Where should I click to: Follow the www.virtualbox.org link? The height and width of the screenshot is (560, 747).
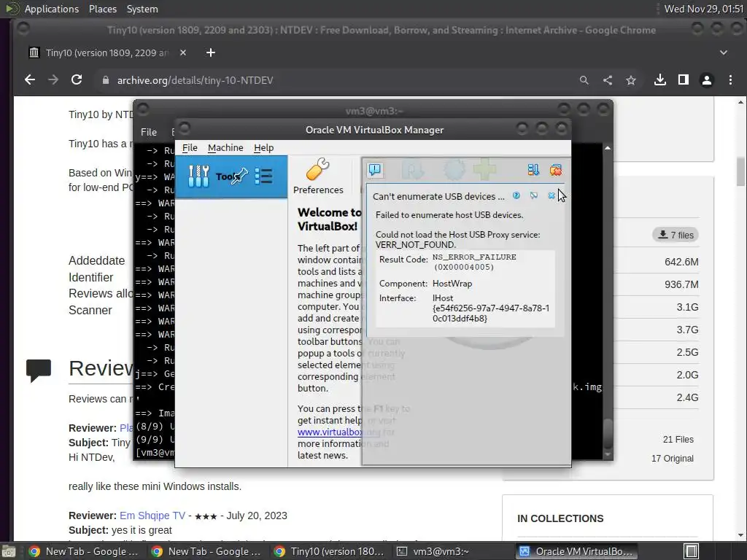coord(339,432)
